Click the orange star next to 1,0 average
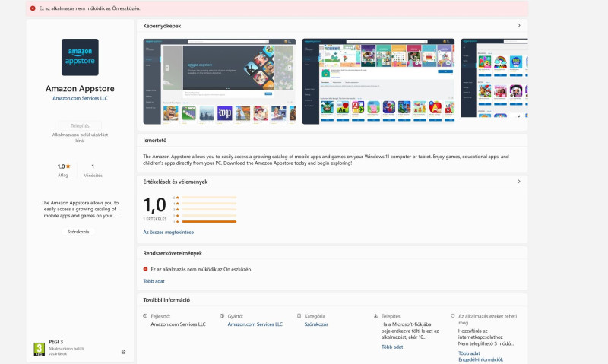Image resolution: width=608 pixels, height=364 pixels. (x=68, y=166)
